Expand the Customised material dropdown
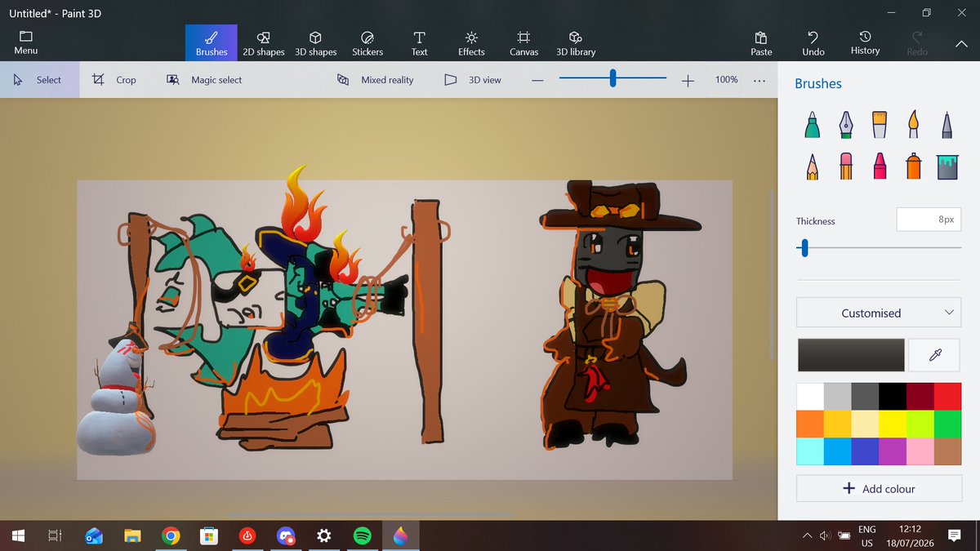Image resolution: width=980 pixels, height=551 pixels. point(879,313)
